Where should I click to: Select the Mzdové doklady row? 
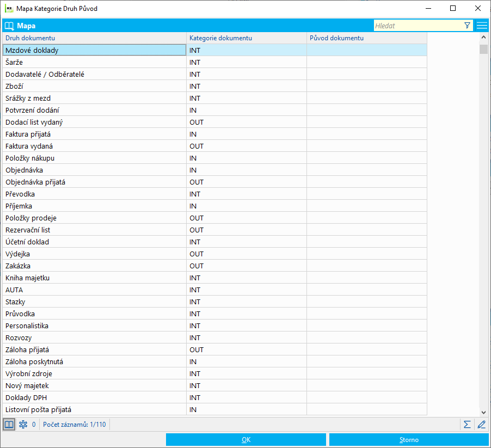215,50
